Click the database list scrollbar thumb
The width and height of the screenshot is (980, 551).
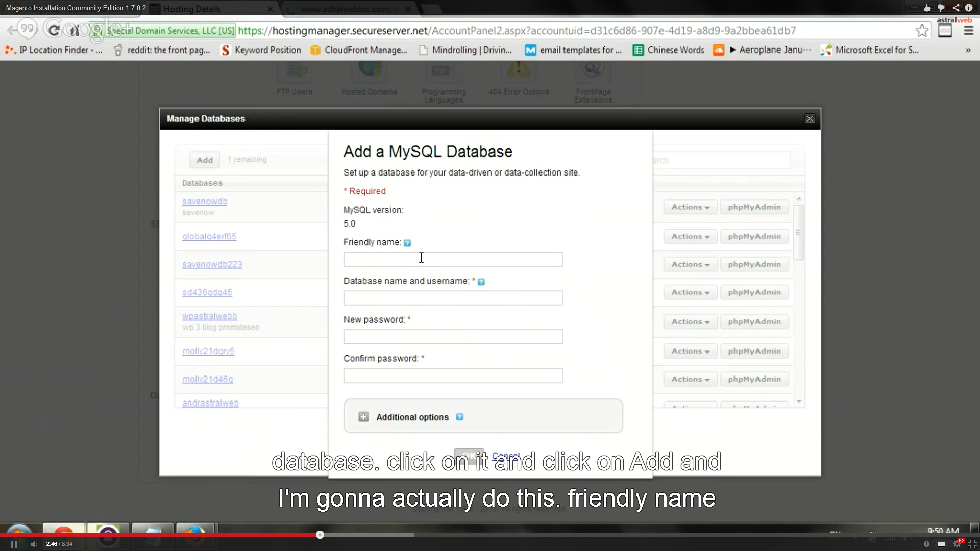click(799, 233)
